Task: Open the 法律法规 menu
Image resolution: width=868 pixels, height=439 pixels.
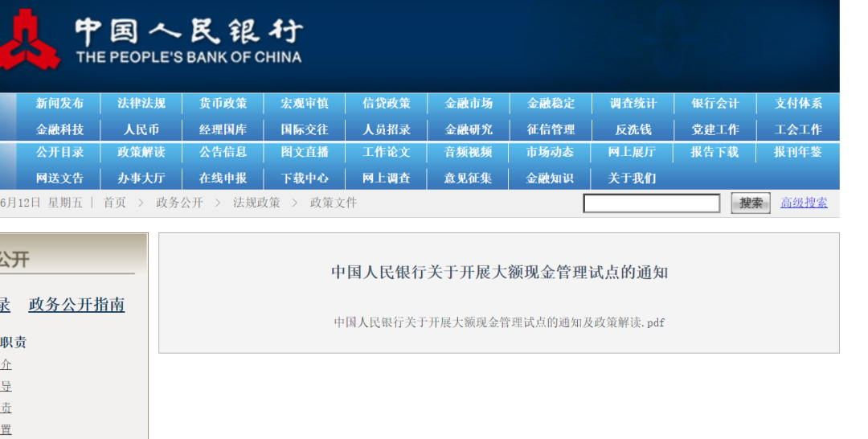Action: coord(141,104)
